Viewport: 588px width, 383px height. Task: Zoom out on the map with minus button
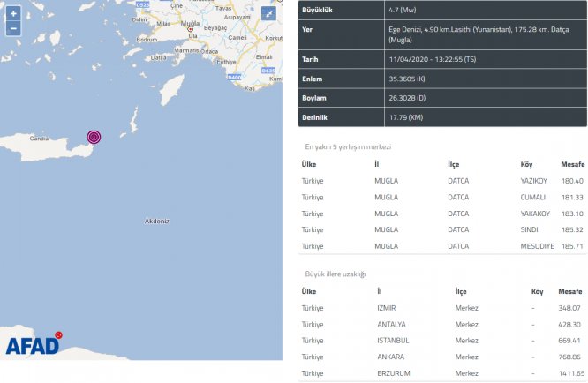(x=13, y=29)
